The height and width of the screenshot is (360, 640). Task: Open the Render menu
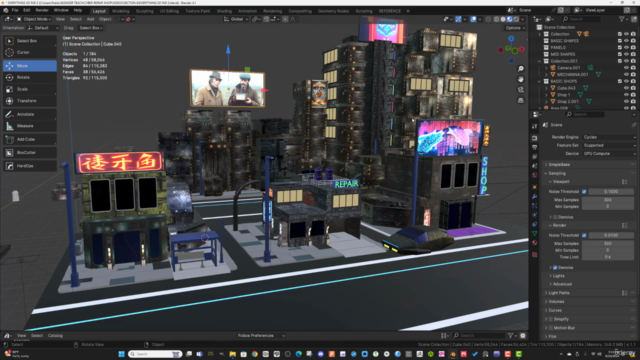coord(42,10)
